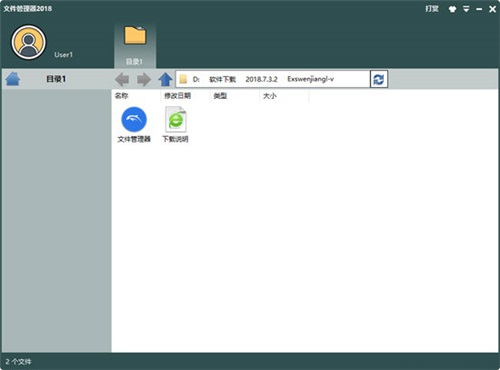Go forward with the right arrow
Screen dimensions: 500x370
point(144,79)
